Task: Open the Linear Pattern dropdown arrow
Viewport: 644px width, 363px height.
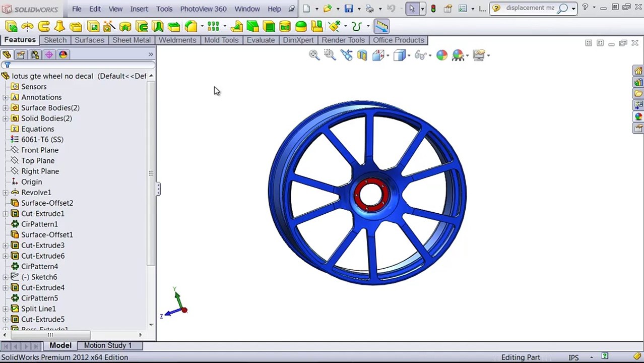Action: [224, 26]
